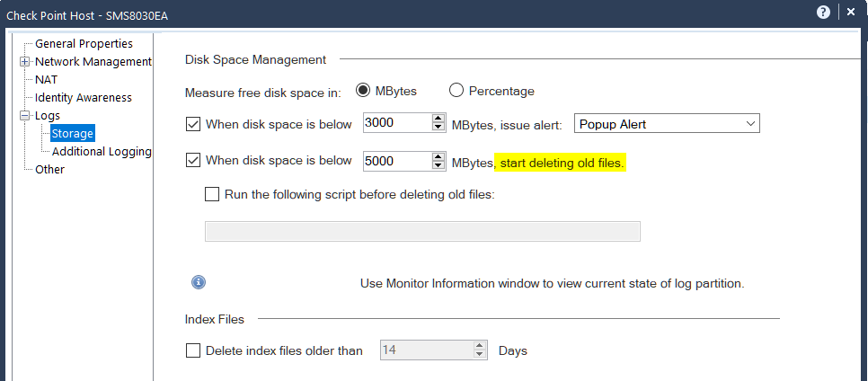Click the 14 Days index field
868x381 pixels.
[426, 350]
